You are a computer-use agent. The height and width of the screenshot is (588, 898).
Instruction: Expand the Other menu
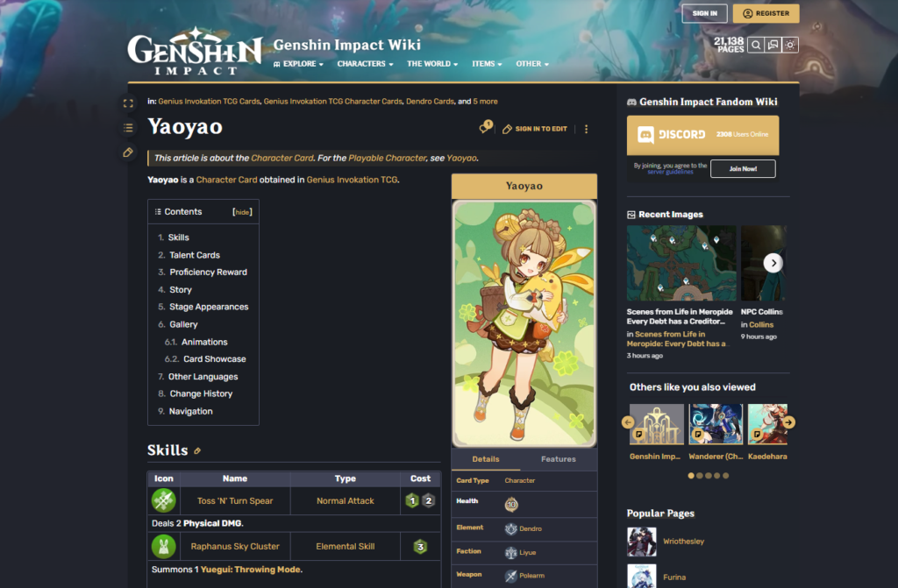click(x=532, y=64)
